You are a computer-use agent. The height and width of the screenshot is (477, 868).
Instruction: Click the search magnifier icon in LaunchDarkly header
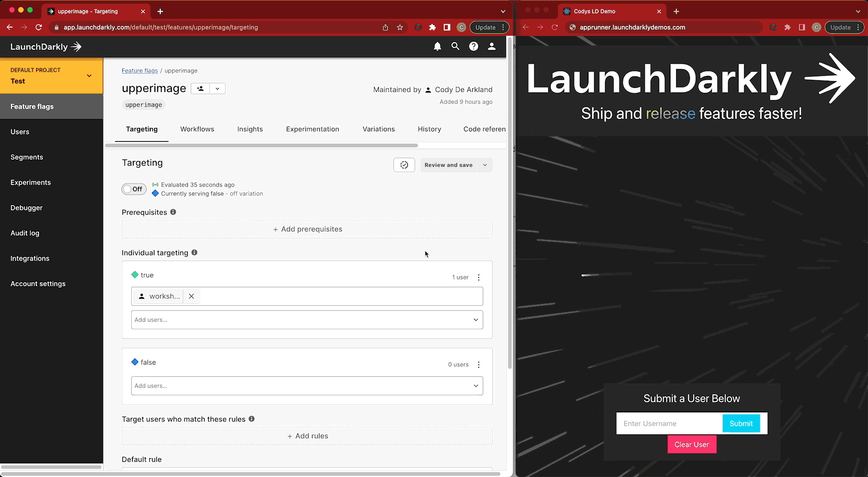click(455, 46)
